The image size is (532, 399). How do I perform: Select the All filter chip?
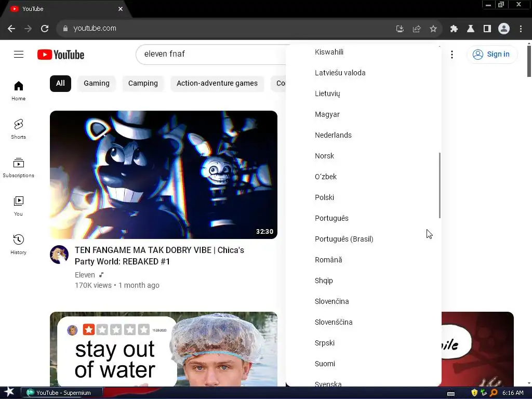60,84
